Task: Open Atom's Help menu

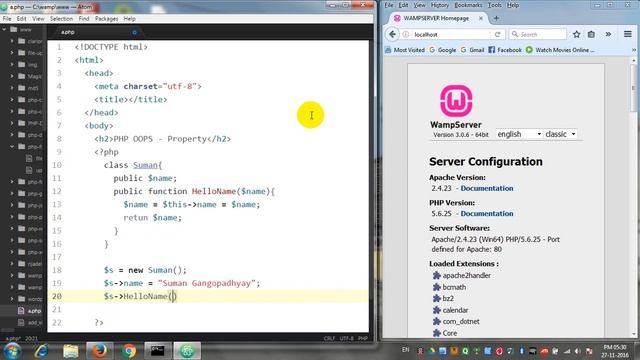Action: click(129, 19)
